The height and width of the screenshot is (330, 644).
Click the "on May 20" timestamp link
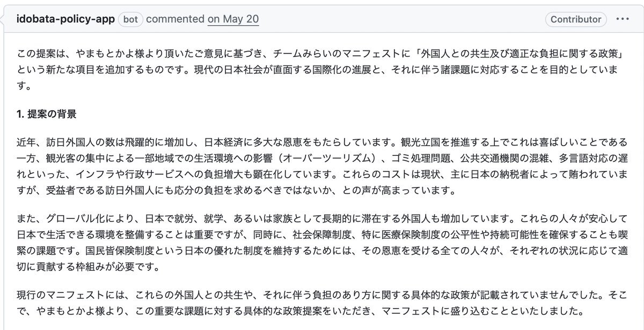coord(233,19)
